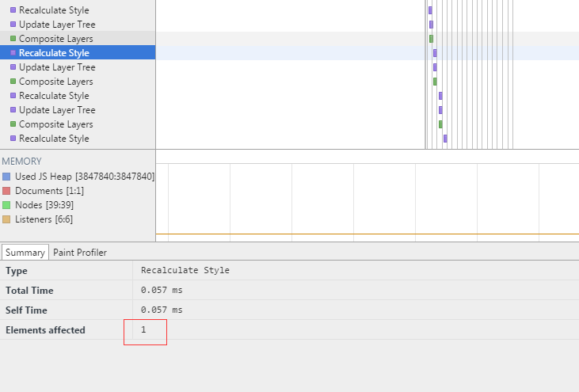Click the purple bar in the last Recalculate Style timeline row
The image size is (579, 392).
tap(445, 139)
